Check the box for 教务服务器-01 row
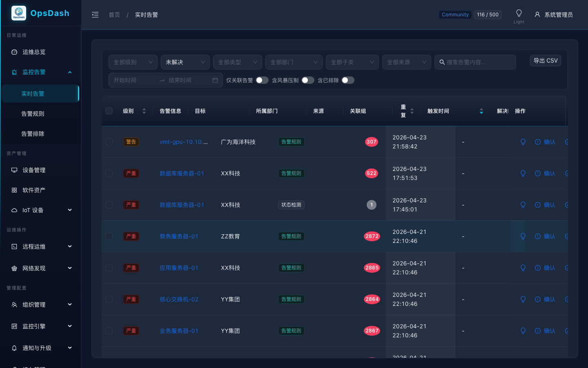 click(109, 236)
